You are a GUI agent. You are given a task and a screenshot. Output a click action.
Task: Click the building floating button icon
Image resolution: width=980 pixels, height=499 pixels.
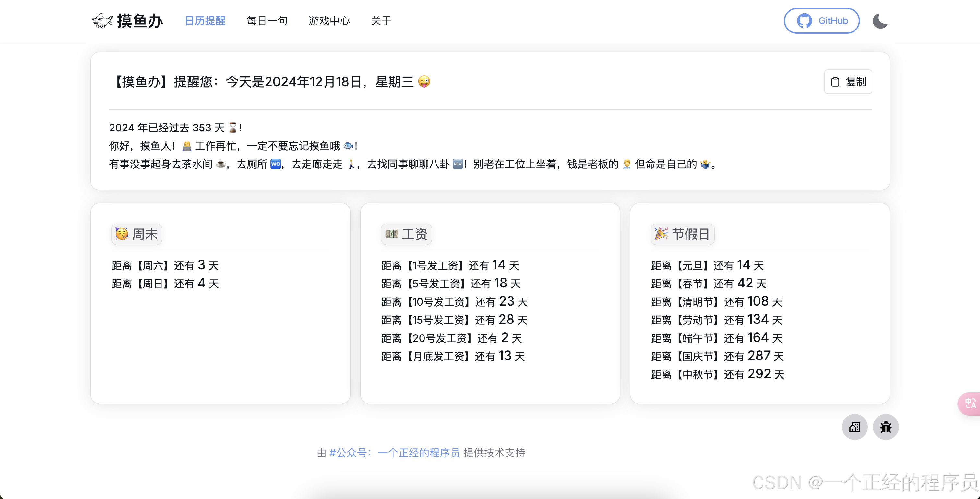coord(855,427)
